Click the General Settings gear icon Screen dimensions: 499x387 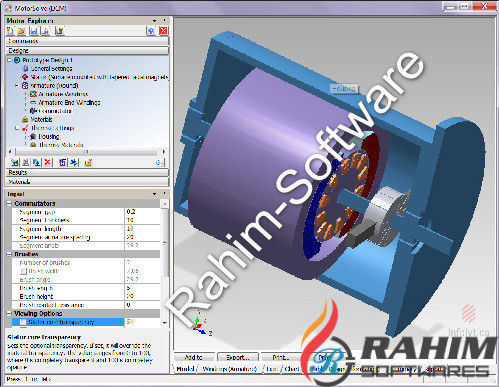click(25, 68)
